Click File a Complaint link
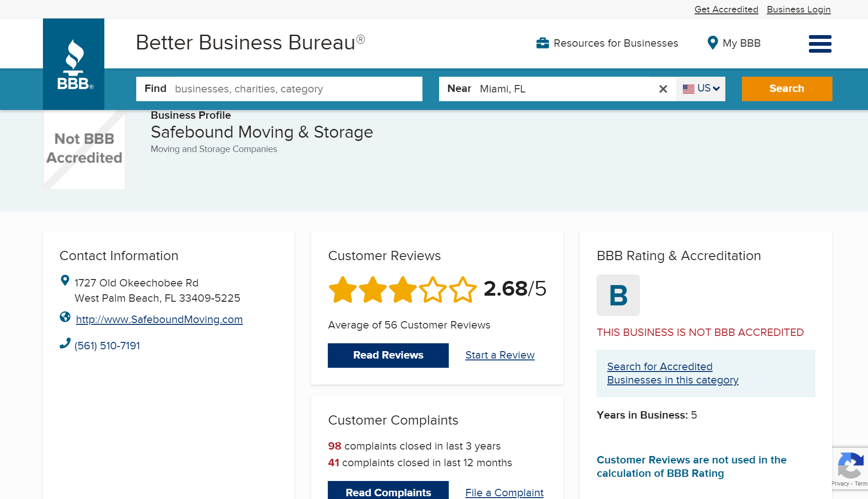The height and width of the screenshot is (499, 868). [504, 493]
